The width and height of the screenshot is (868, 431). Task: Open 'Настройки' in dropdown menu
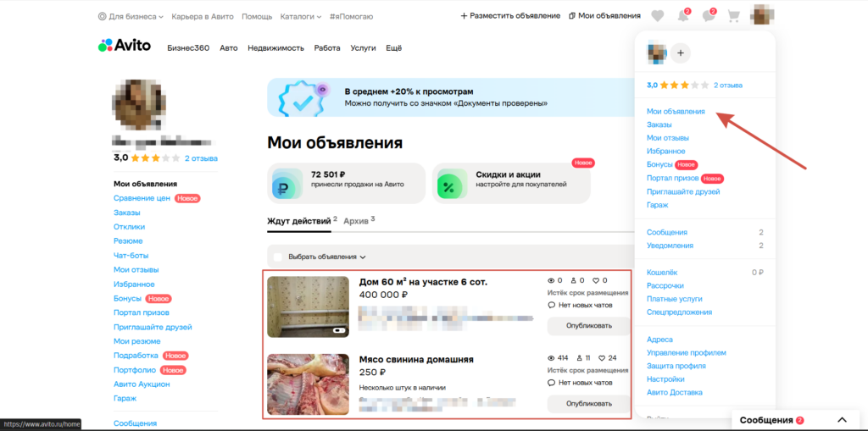click(665, 379)
